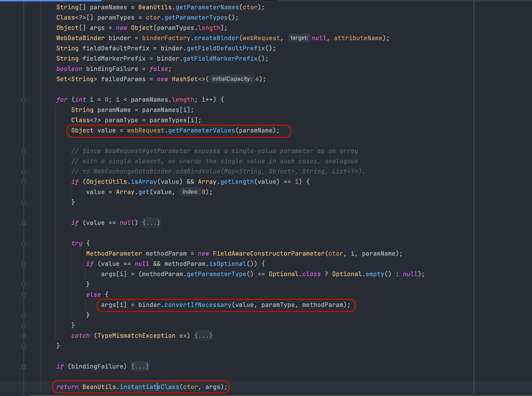This screenshot has width=532, height=396.
Task: Collapse the else block fold marker
Action: click(24, 295)
